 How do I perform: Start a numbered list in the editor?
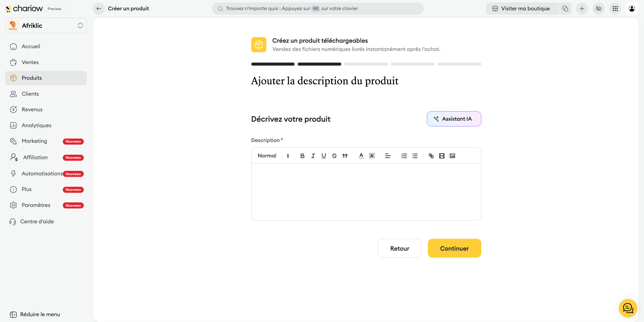[x=404, y=156]
